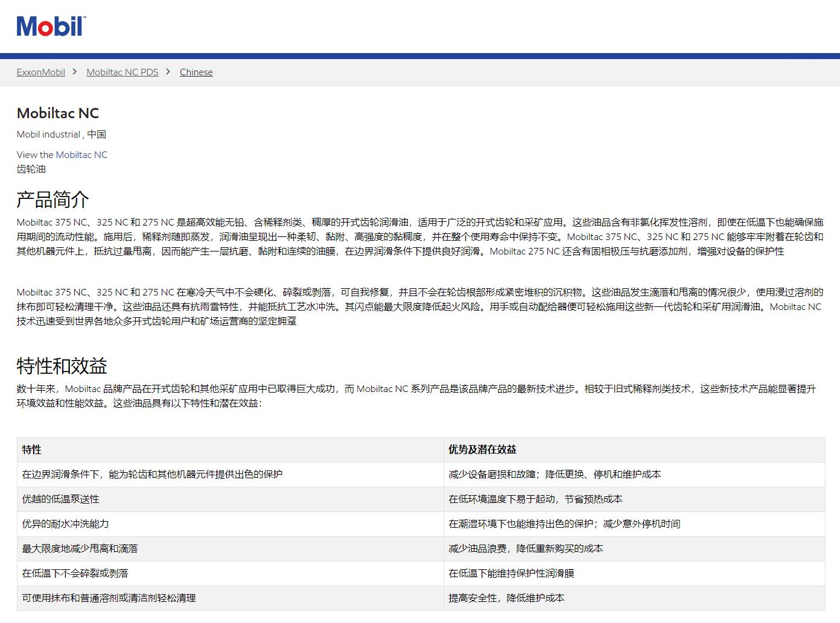Open the ExxonMobil breadcrumb link
This screenshot has height=623, width=840.
coord(41,72)
